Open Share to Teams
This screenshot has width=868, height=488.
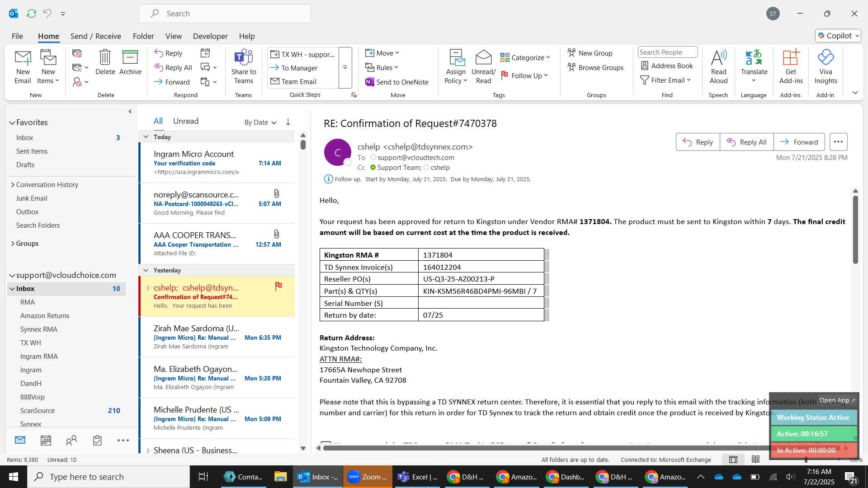pos(244,67)
